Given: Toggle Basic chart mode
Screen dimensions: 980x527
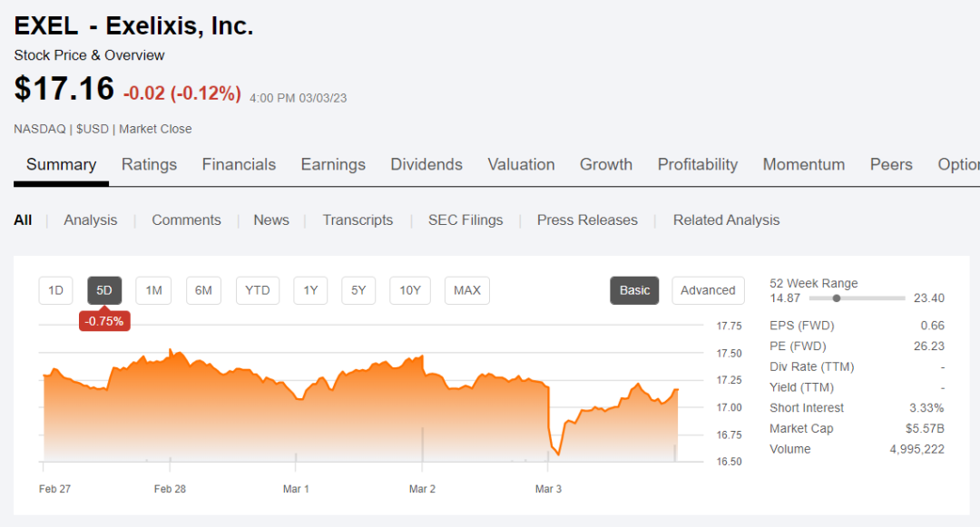Looking at the screenshot, I should click(x=634, y=290).
